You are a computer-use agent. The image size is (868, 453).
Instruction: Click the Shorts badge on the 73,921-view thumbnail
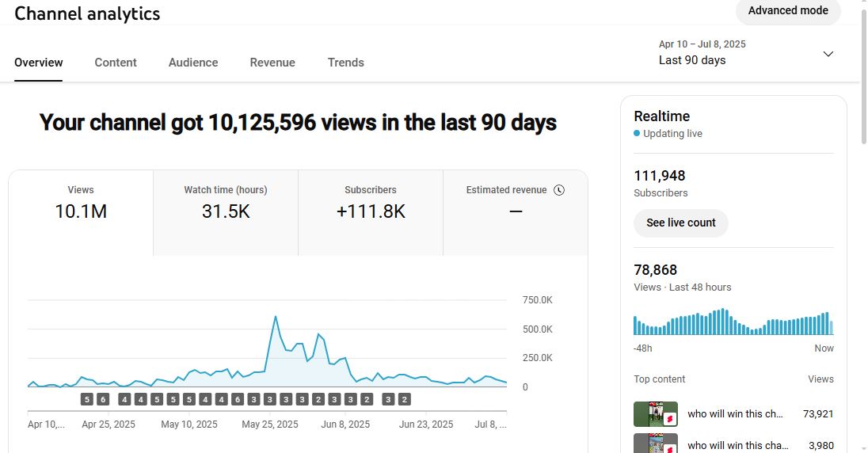tap(670, 419)
